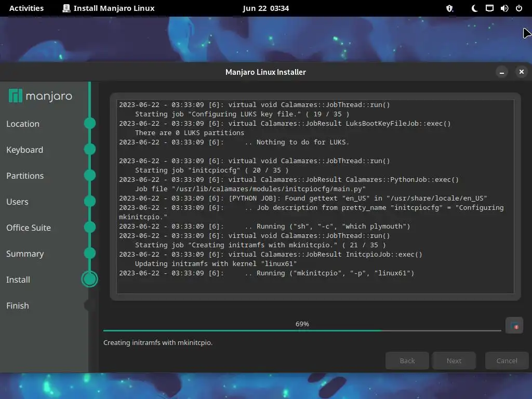Click the Summary step progress dot
Screen dimensions: 532x399
click(x=89, y=253)
